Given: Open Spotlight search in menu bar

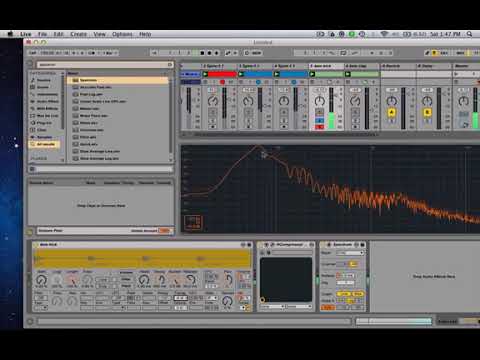Looking at the screenshot, I should tap(469, 34).
